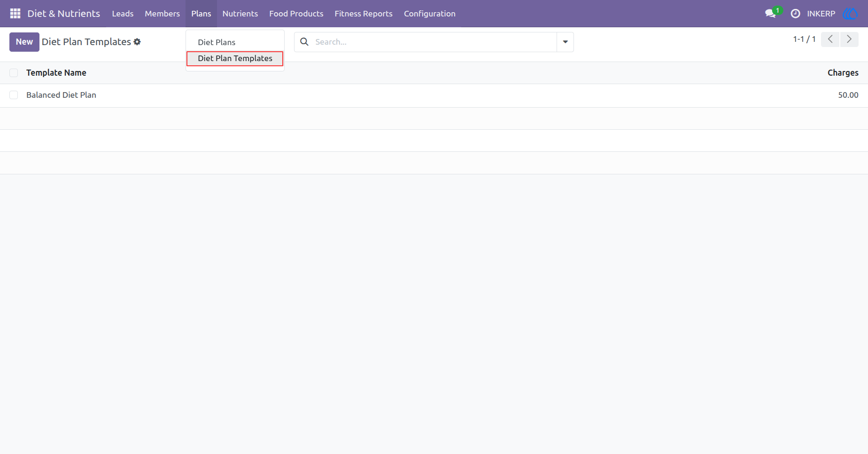Go to next page arrow
The width and height of the screenshot is (868, 454).
[849, 39]
